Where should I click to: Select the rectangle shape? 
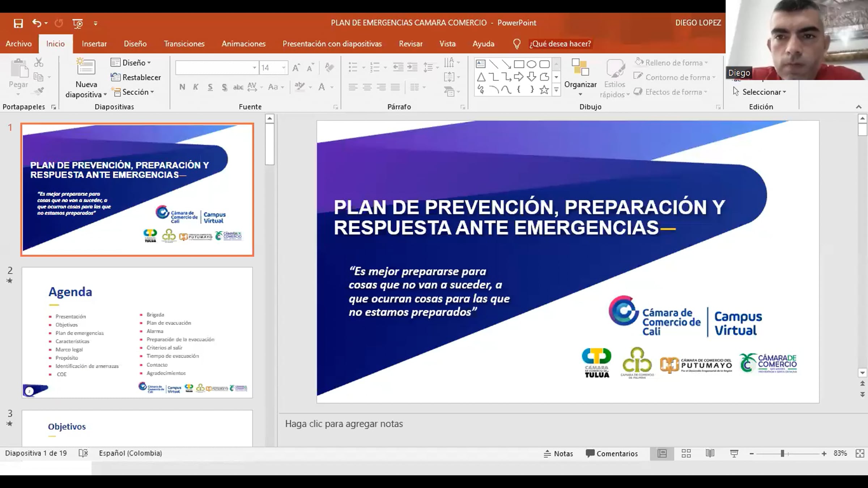(519, 64)
